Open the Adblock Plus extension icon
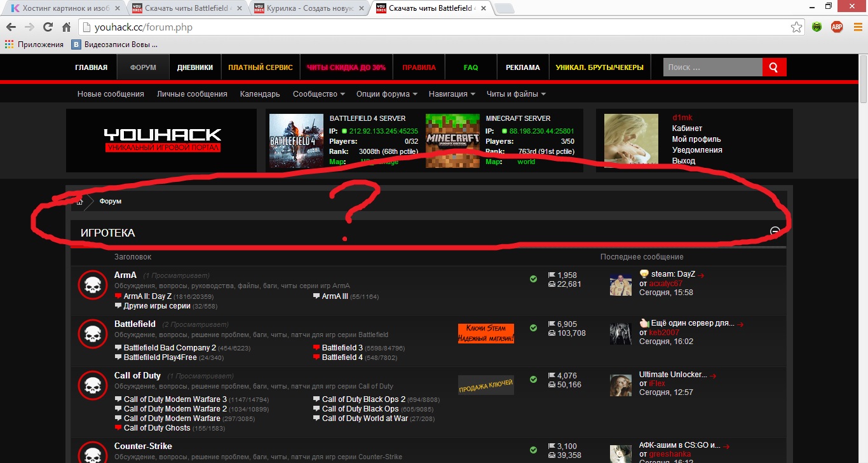 pyautogui.click(x=837, y=27)
